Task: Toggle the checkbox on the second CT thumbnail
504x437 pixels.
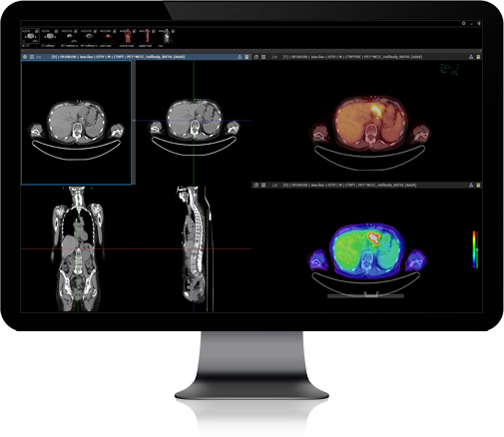Action: coord(56,31)
